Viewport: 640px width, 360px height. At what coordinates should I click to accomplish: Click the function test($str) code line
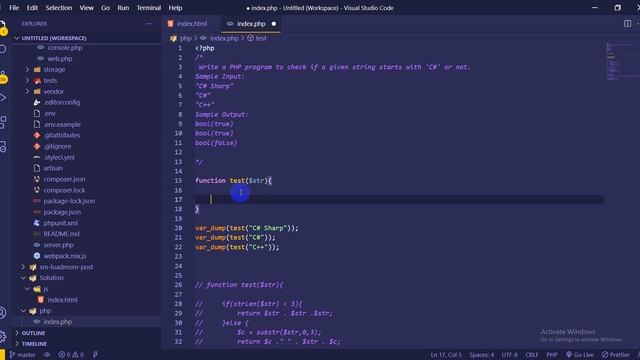point(233,180)
